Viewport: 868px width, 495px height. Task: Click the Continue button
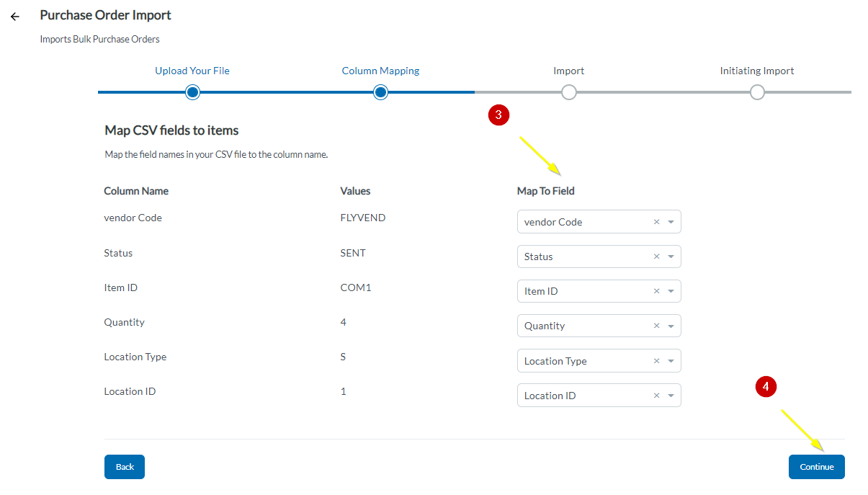[x=816, y=466]
